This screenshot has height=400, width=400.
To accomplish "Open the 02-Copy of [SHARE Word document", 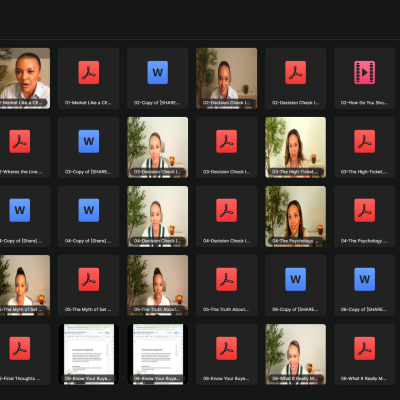I will tap(158, 78).
